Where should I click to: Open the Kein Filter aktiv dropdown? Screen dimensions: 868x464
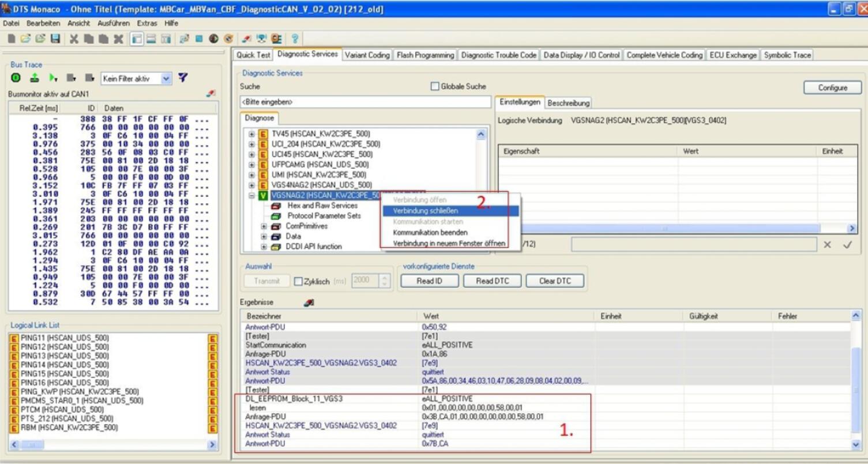(x=166, y=78)
